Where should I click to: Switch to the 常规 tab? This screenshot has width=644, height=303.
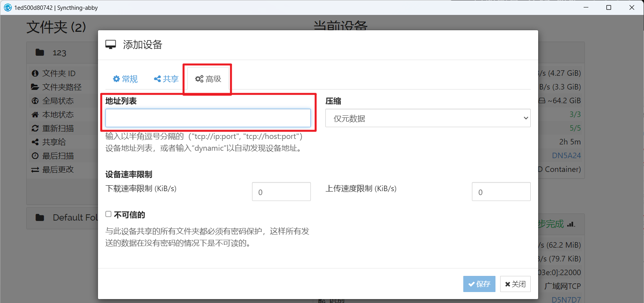pyautogui.click(x=125, y=79)
